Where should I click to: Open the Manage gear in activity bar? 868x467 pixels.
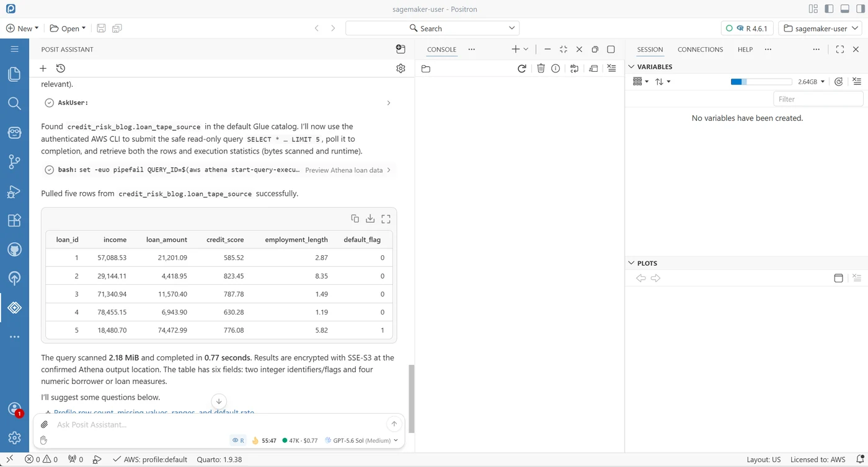tap(14, 438)
